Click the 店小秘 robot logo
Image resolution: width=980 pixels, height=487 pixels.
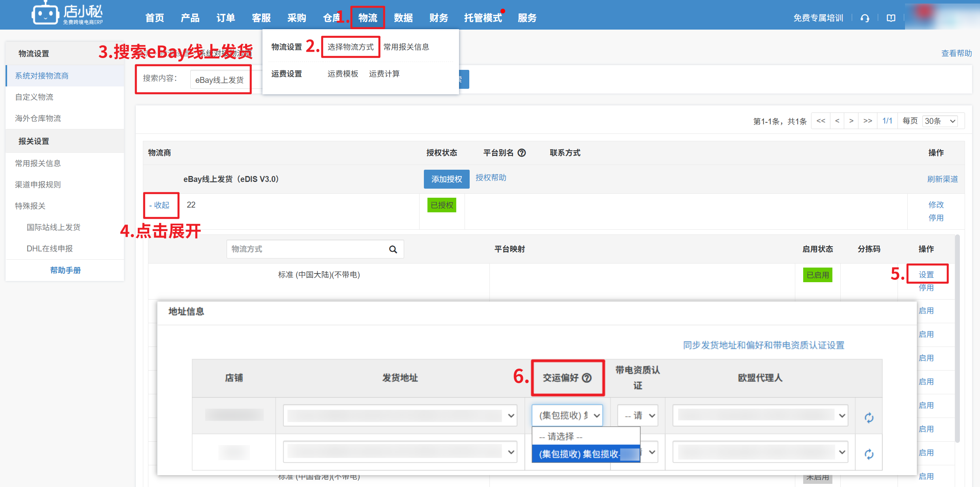pyautogui.click(x=45, y=15)
